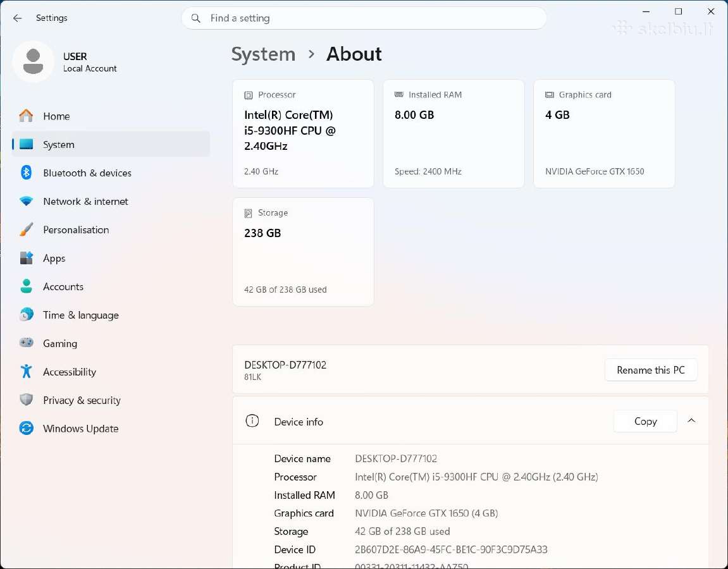Viewport: 728px width, 569px height.
Task: Click the Gaming controller icon
Action: (26, 343)
